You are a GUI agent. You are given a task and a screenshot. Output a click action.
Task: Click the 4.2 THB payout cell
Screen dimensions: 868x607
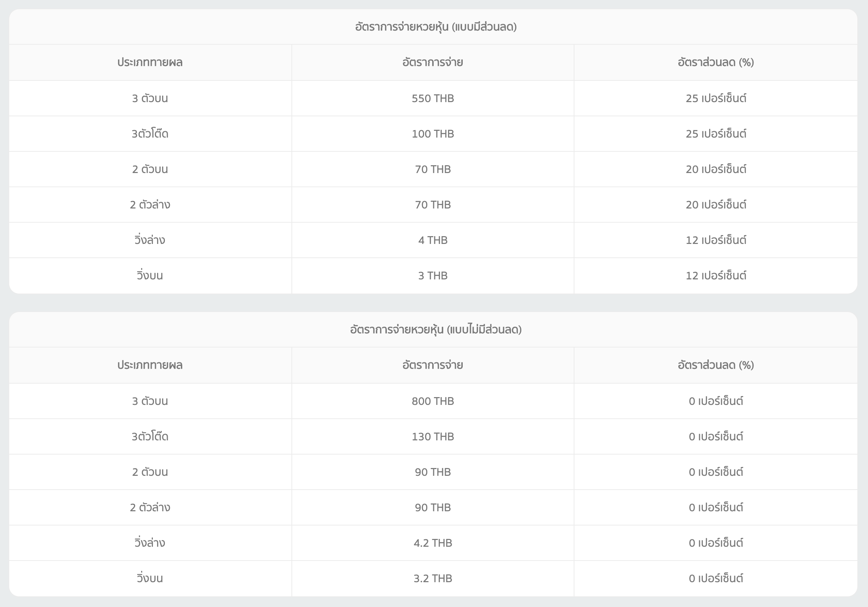pyautogui.click(x=433, y=543)
